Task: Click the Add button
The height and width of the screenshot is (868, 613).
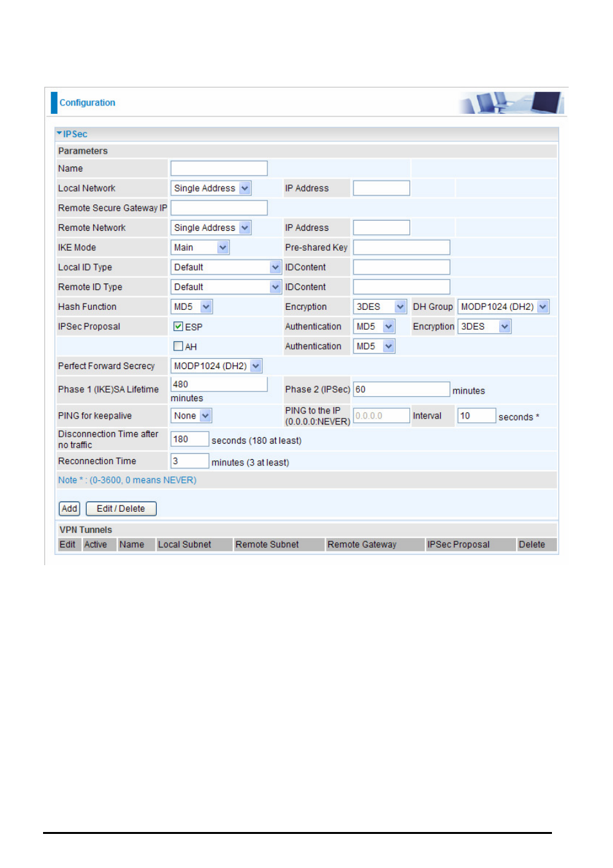Action: tap(69, 509)
